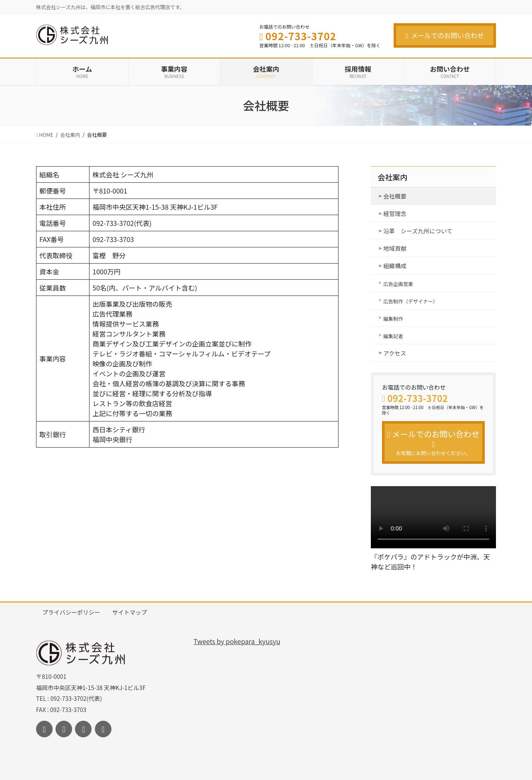Click the 1000万円 capital cell
The image size is (532, 780).
[214, 272]
